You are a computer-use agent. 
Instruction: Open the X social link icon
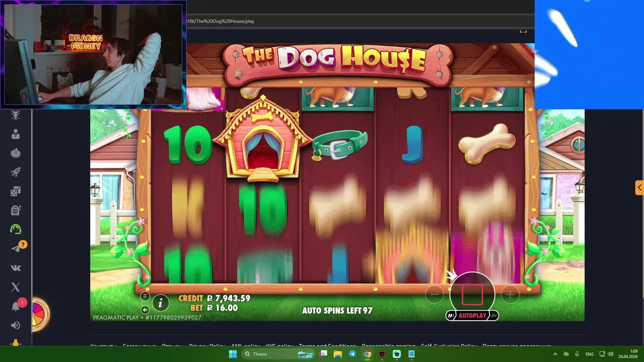point(16,287)
